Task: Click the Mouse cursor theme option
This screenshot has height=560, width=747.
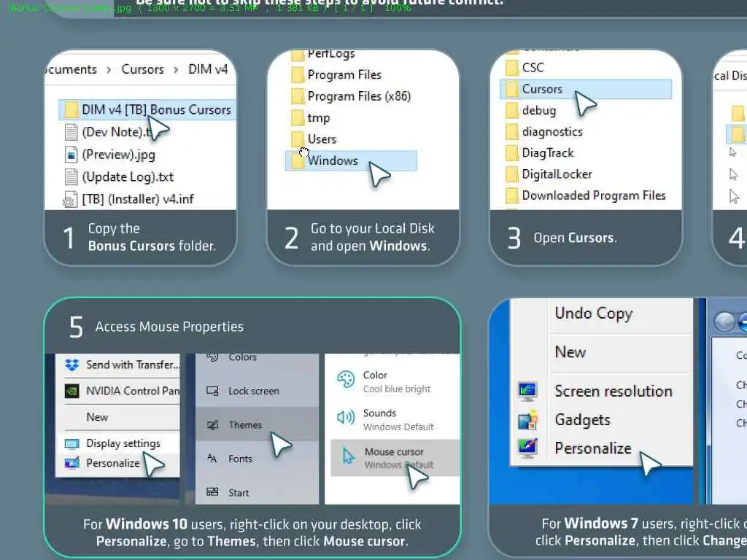Action: pos(395,458)
